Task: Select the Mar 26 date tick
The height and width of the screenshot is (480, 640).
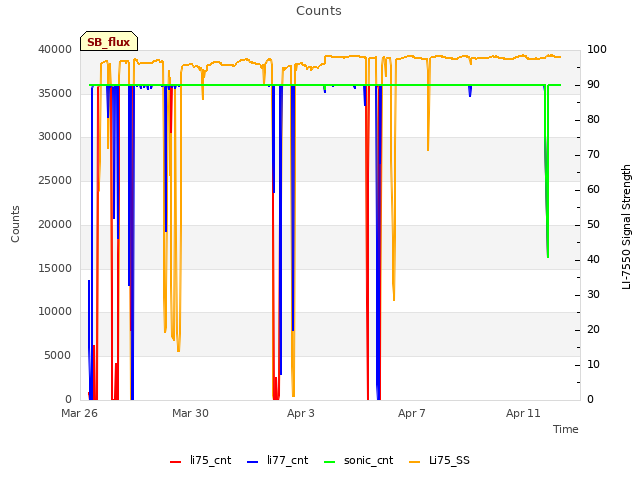Action: point(80,413)
